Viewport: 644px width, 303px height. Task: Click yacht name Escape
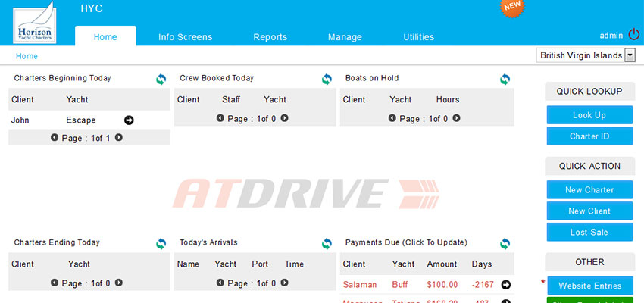coord(81,120)
